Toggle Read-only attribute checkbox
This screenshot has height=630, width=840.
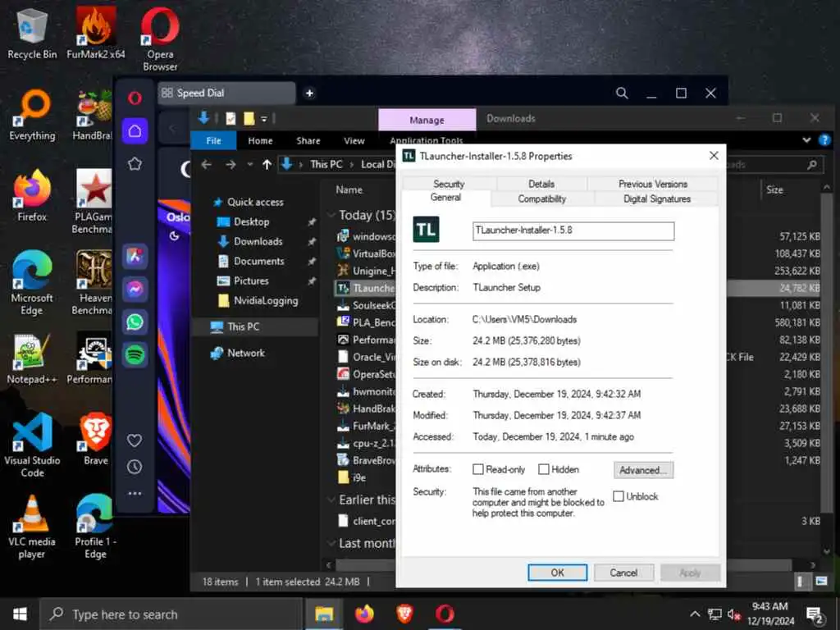tap(478, 469)
